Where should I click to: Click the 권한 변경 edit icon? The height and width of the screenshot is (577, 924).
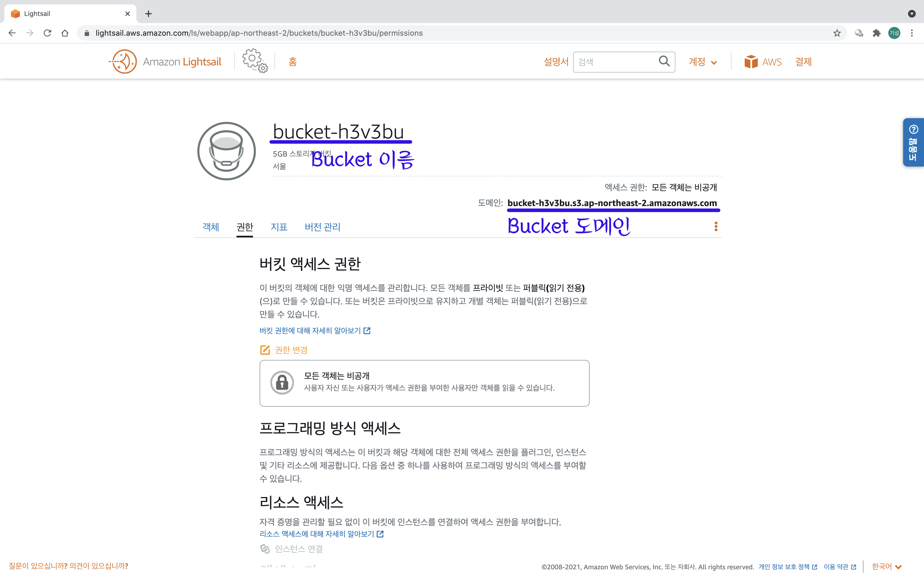265,350
